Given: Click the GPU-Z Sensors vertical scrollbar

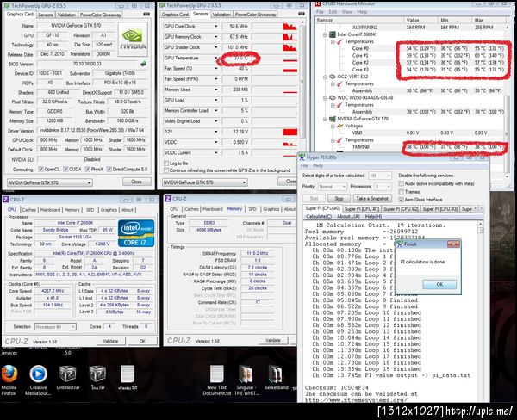Looking at the screenshot, I should [x=302, y=83].
